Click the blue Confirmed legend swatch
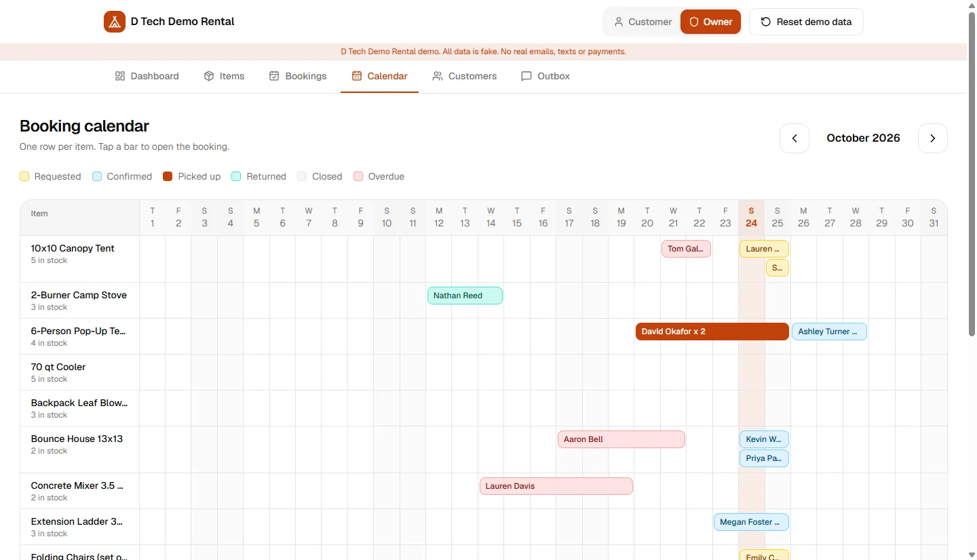 97,176
